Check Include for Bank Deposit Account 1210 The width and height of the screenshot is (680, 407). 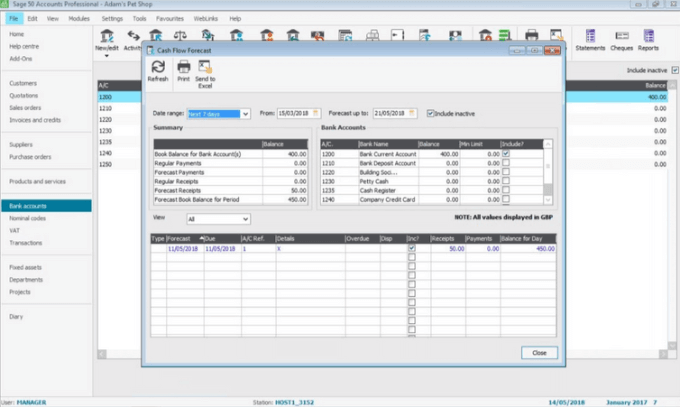coord(506,163)
